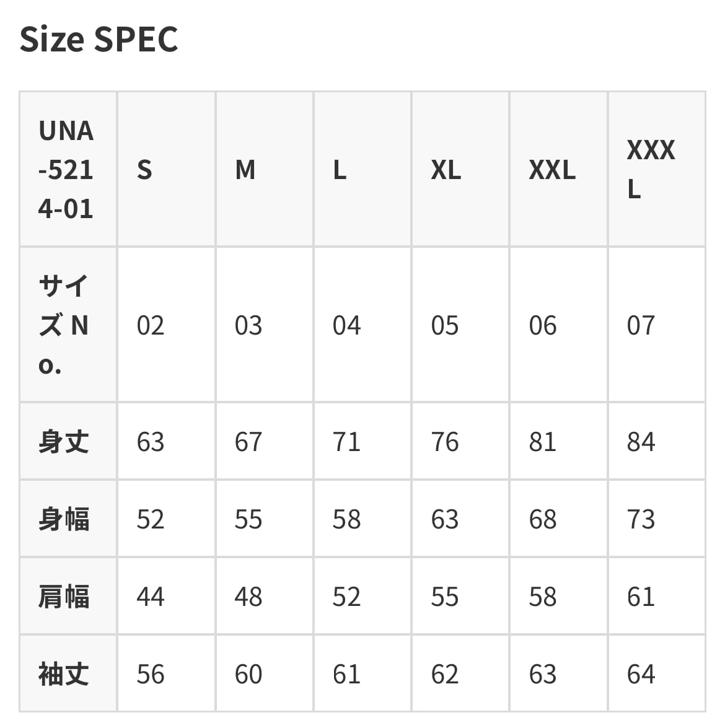Select the 身幅 value 68 for XXL

coord(543,519)
